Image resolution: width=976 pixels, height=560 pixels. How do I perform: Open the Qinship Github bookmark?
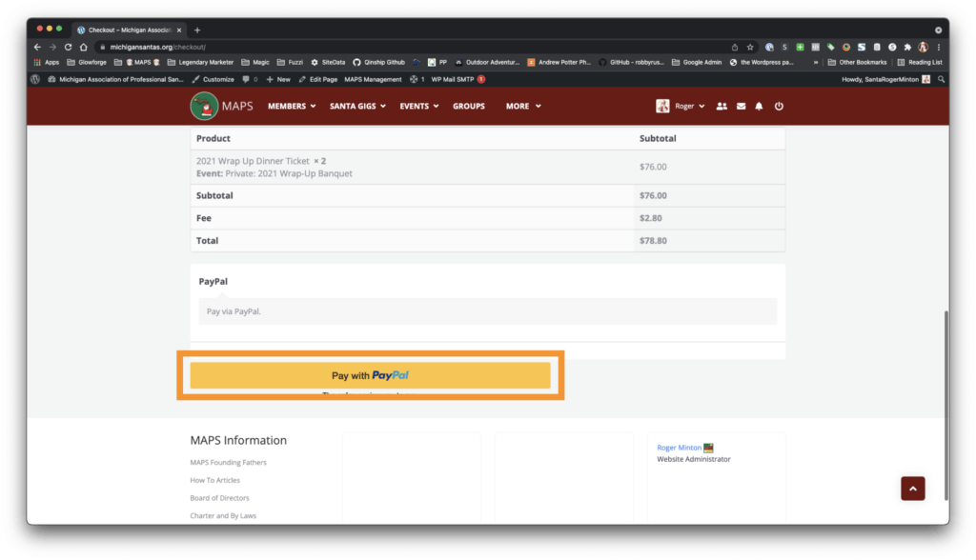pyautogui.click(x=378, y=62)
